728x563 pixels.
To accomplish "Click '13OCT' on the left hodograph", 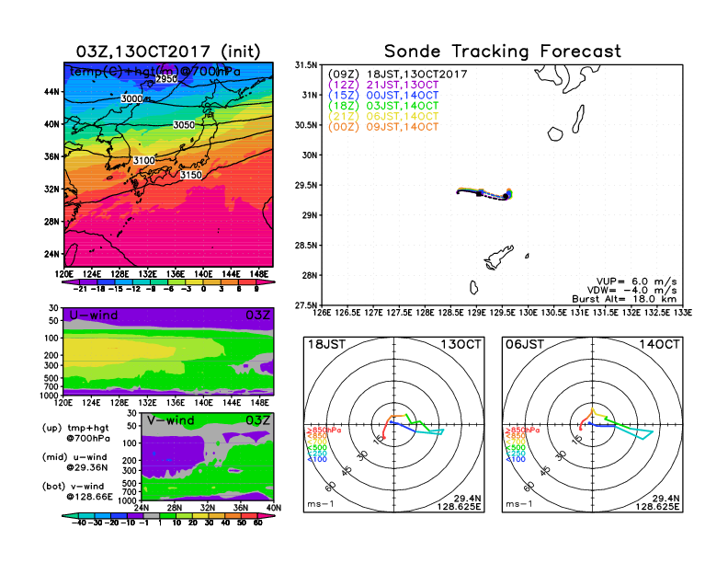I will tap(461, 345).
